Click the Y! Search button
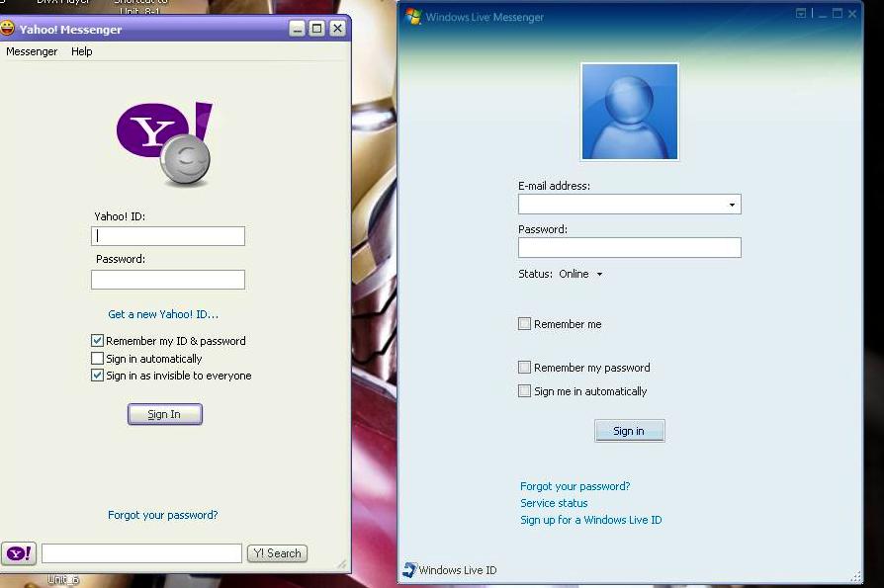This screenshot has width=884, height=588. pyautogui.click(x=278, y=553)
